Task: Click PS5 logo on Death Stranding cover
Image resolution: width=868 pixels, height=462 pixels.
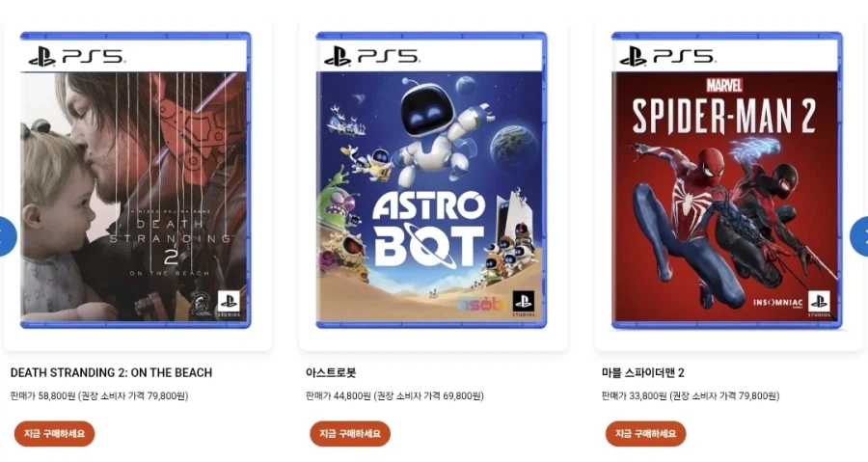Action: [77, 57]
